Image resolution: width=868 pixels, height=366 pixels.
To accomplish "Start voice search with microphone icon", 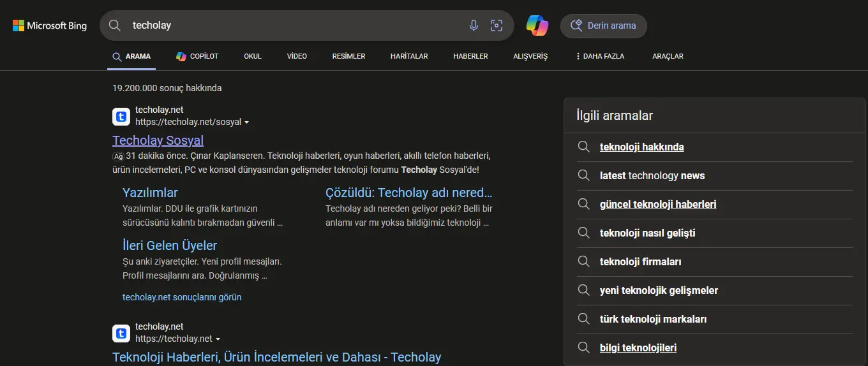I will (x=474, y=26).
